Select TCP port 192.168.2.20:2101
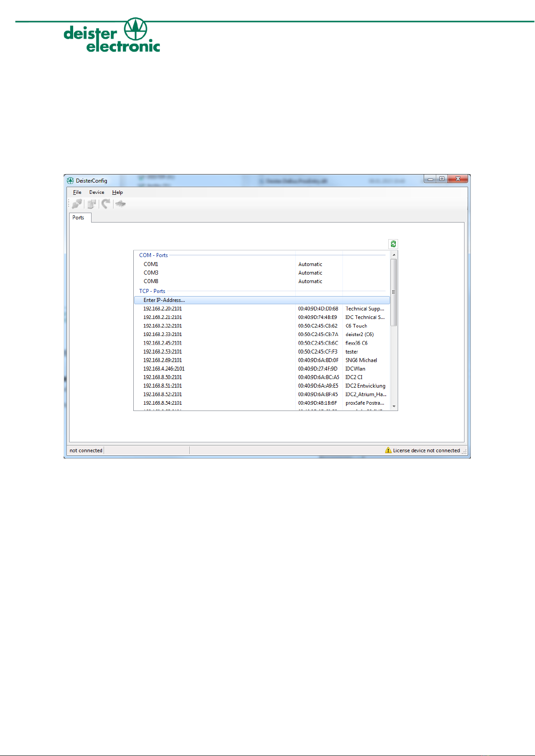Image resolution: width=535 pixels, height=756 pixels. 162,309
